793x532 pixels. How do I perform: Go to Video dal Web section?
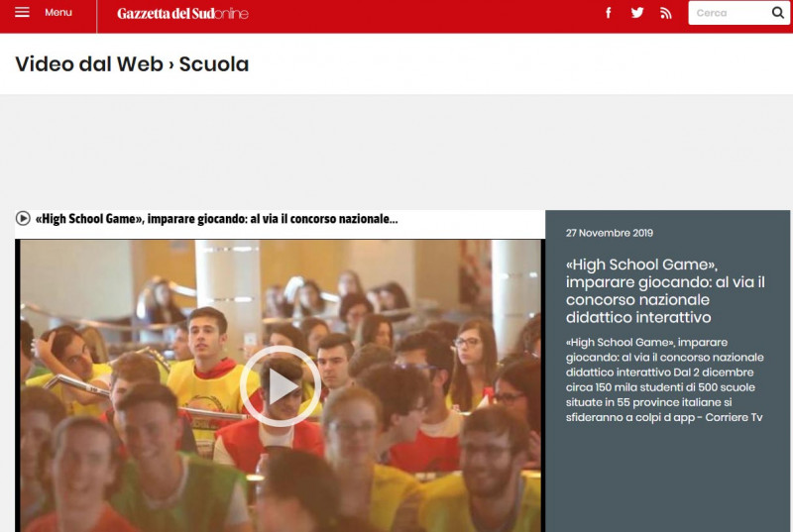pyautogui.click(x=89, y=64)
